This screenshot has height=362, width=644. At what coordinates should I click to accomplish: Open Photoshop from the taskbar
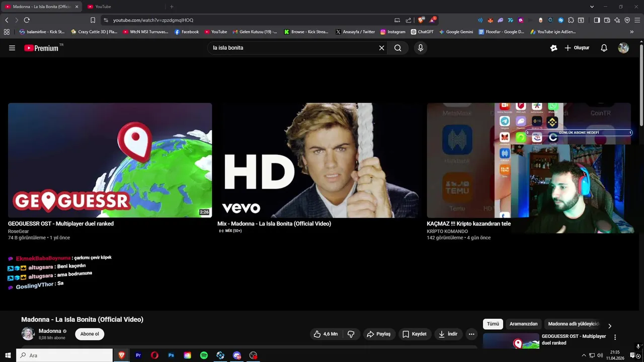pos(171,355)
